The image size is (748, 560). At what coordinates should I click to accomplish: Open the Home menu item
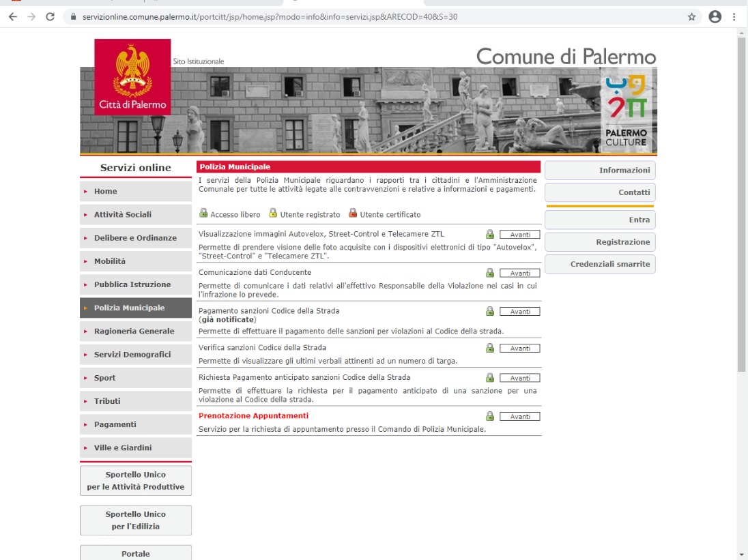click(x=136, y=192)
